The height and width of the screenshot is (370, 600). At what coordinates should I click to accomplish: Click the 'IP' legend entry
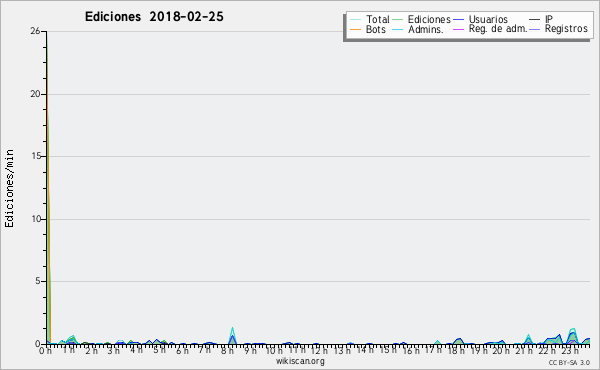click(x=549, y=19)
